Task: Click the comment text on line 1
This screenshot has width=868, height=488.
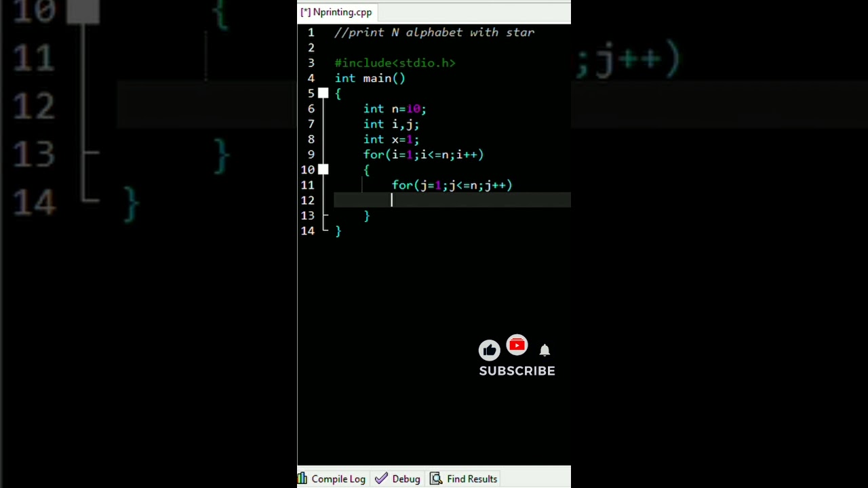Action: [435, 33]
